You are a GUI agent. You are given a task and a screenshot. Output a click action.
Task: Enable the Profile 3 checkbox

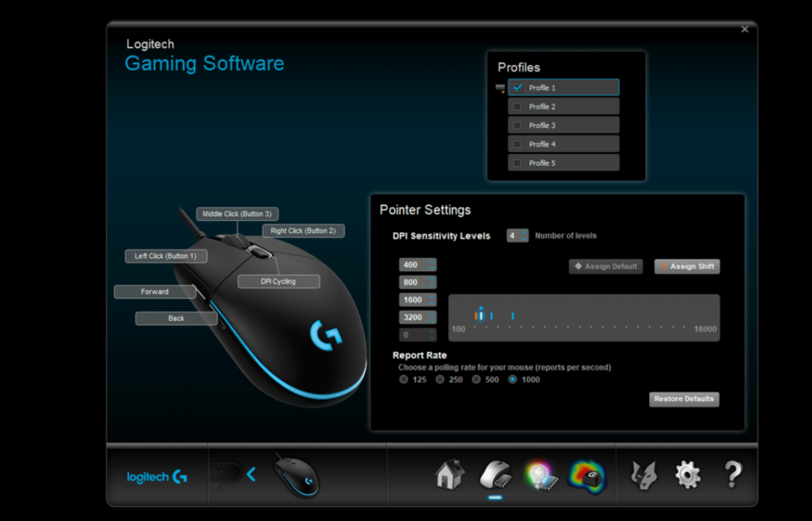coord(517,125)
